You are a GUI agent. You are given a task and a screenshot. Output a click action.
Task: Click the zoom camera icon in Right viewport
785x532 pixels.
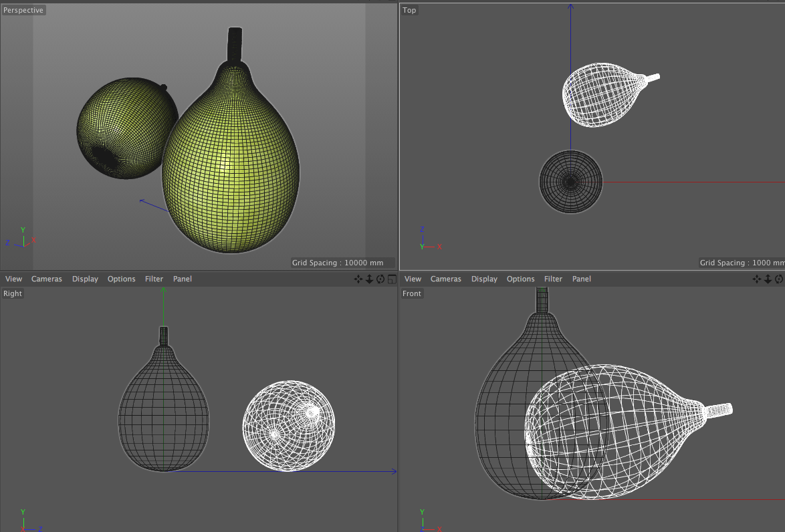pos(370,279)
